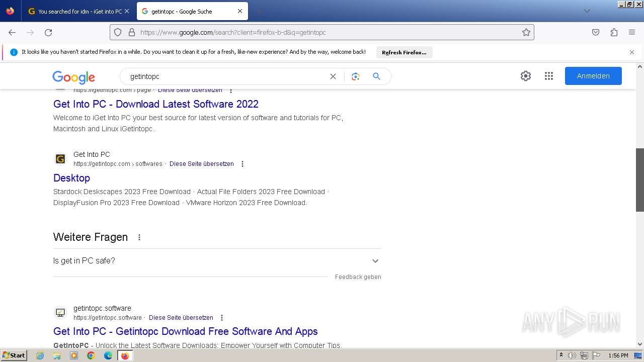Open more options for getintopc.software result
644x362 pixels.
[x=222, y=318]
